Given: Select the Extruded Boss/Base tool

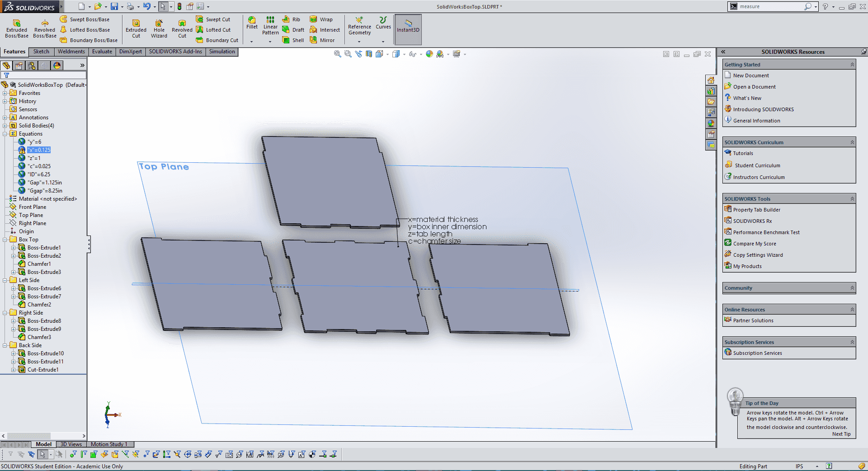Looking at the screenshot, I should (x=17, y=28).
